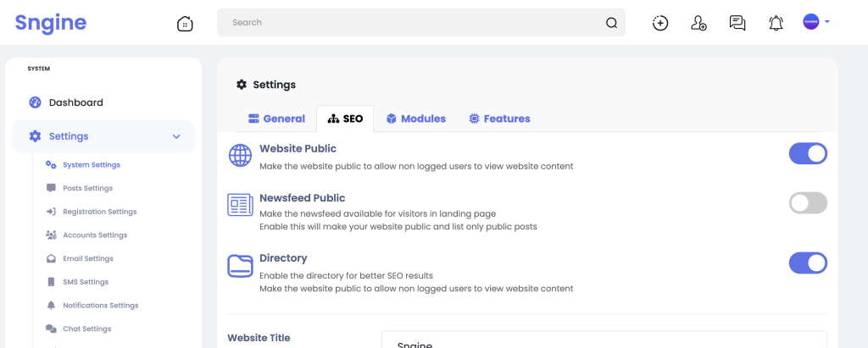This screenshot has height=348, width=868.
Task: Switch to the General tab
Action: point(276,119)
